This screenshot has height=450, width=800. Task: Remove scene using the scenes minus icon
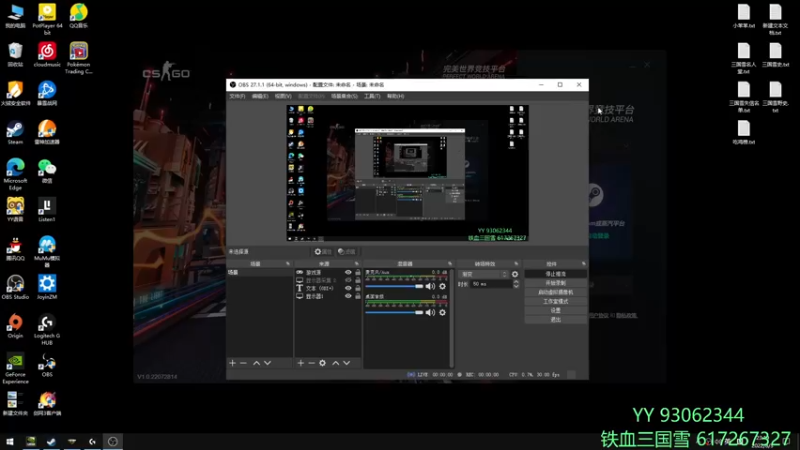pyautogui.click(x=243, y=363)
